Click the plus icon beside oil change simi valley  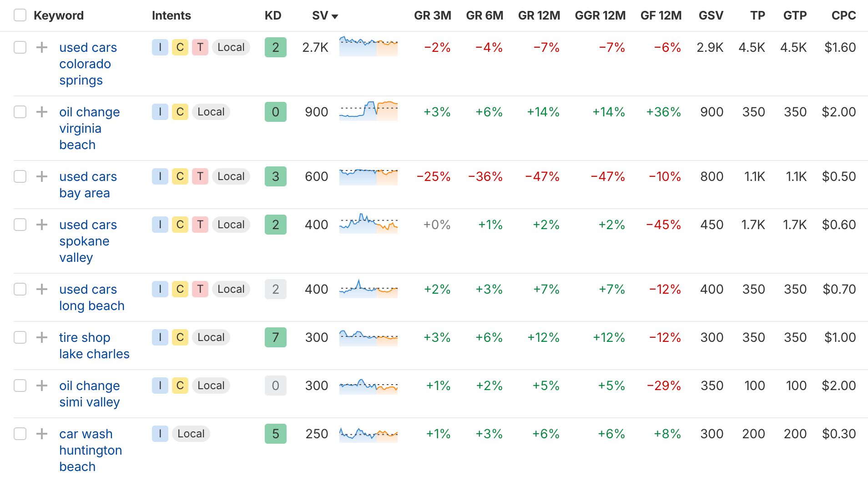point(42,386)
